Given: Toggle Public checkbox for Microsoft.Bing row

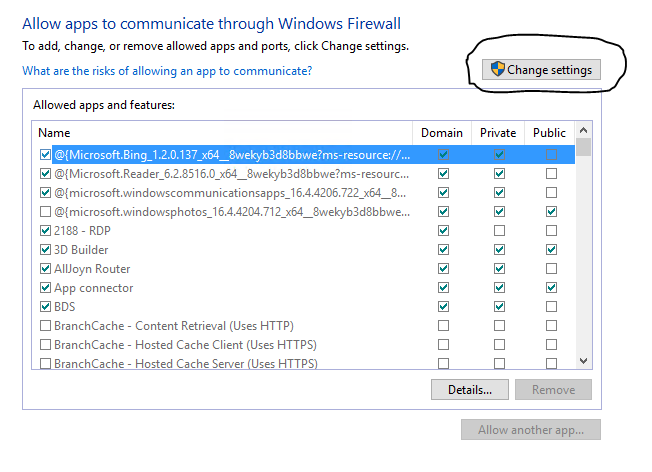Looking at the screenshot, I should [x=551, y=155].
